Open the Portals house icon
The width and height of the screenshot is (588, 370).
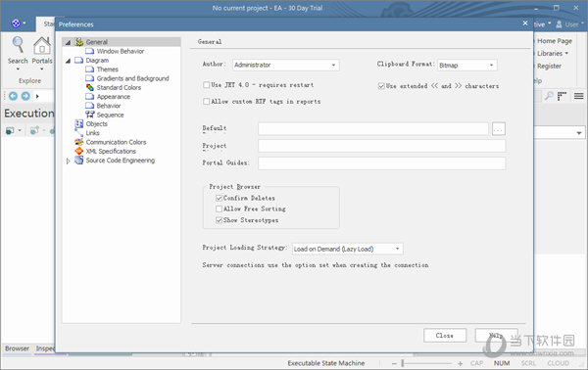[41, 46]
